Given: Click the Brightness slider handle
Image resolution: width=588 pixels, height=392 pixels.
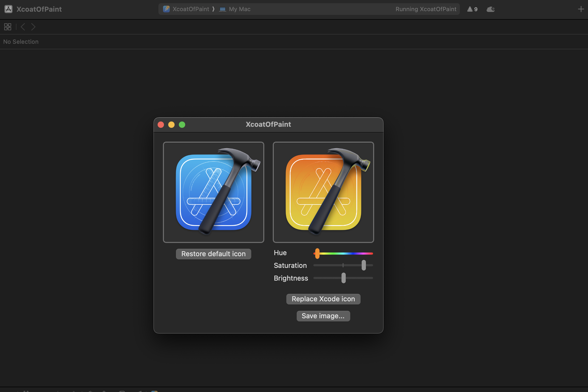Looking at the screenshot, I should coord(344,278).
